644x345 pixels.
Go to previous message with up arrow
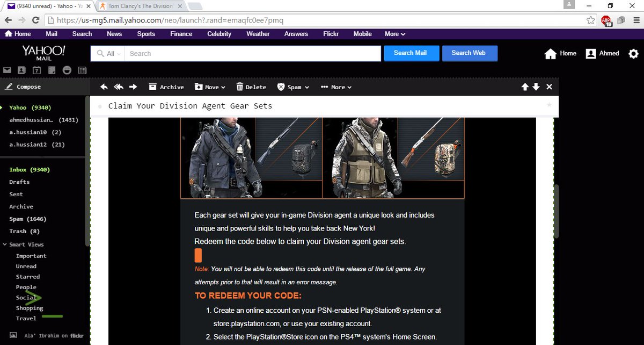525,87
